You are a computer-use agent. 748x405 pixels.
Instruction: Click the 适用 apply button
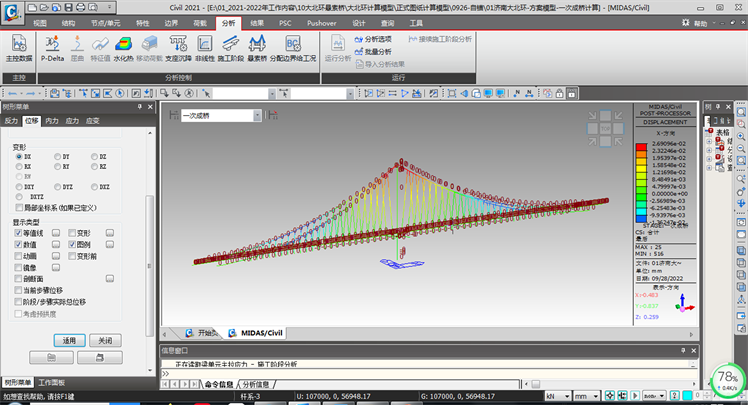click(x=69, y=340)
